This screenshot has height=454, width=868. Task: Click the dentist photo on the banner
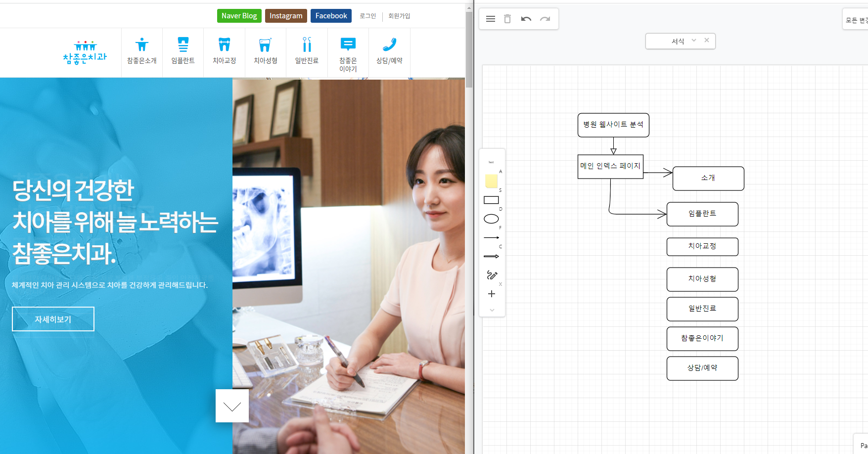[x=349, y=266]
